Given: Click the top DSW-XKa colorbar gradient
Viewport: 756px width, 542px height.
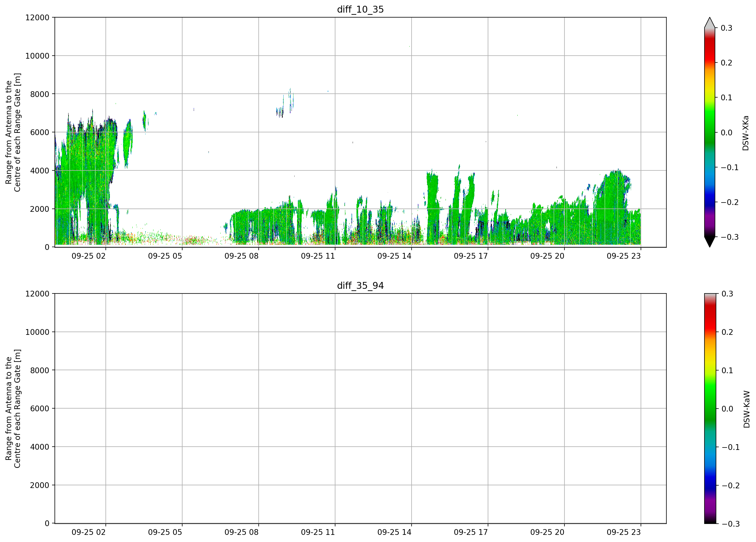Looking at the screenshot, I should click(710, 132).
